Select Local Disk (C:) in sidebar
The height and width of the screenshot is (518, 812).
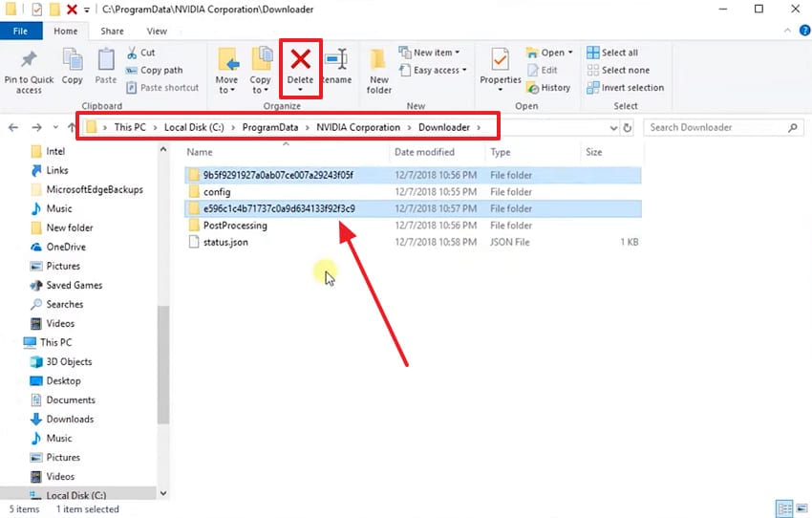(x=68, y=495)
